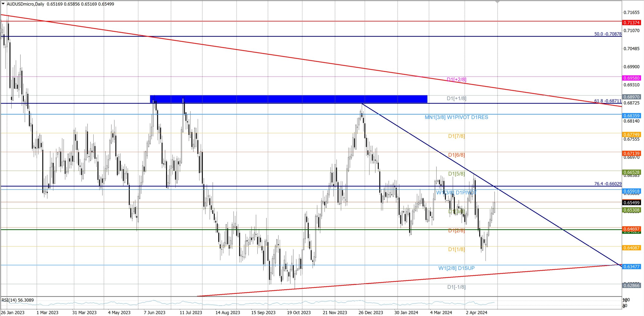Click the gray 0.62866 price tag
The image size is (644, 316).
pyautogui.click(x=631, y=285)
